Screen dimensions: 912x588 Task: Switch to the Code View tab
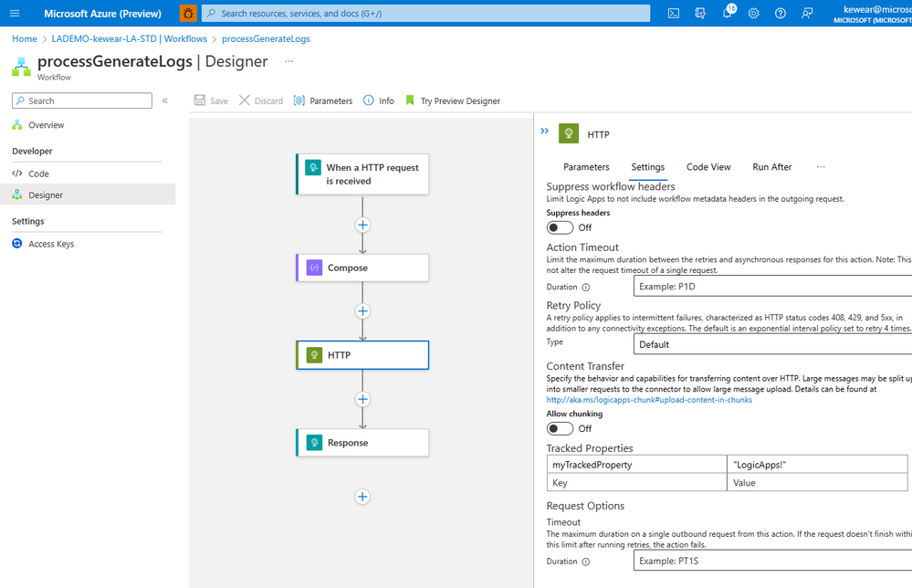click(708, 167)
